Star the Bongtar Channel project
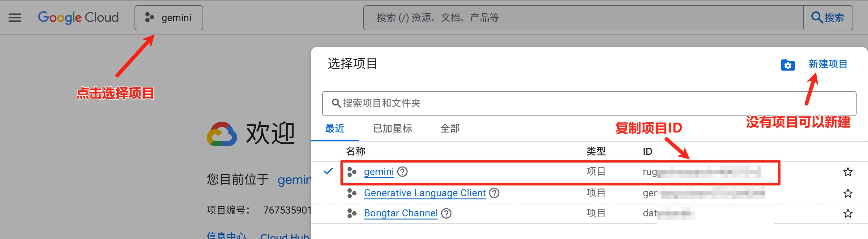The width and height of the screenshot is (868, 239). pos(848,213)
